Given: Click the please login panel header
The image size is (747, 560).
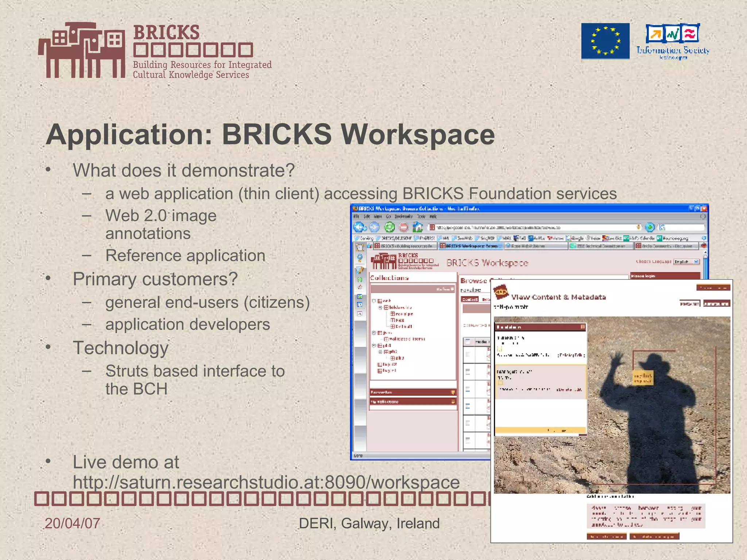Looking at the screenshot, I should coord(665,276).
